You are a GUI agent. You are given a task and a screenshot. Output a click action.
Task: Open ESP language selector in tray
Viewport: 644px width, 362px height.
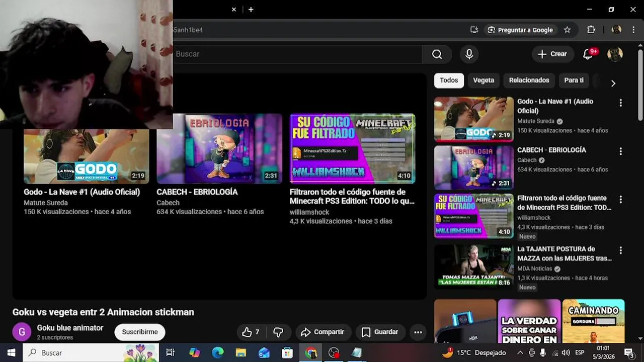tap(580, 353)
